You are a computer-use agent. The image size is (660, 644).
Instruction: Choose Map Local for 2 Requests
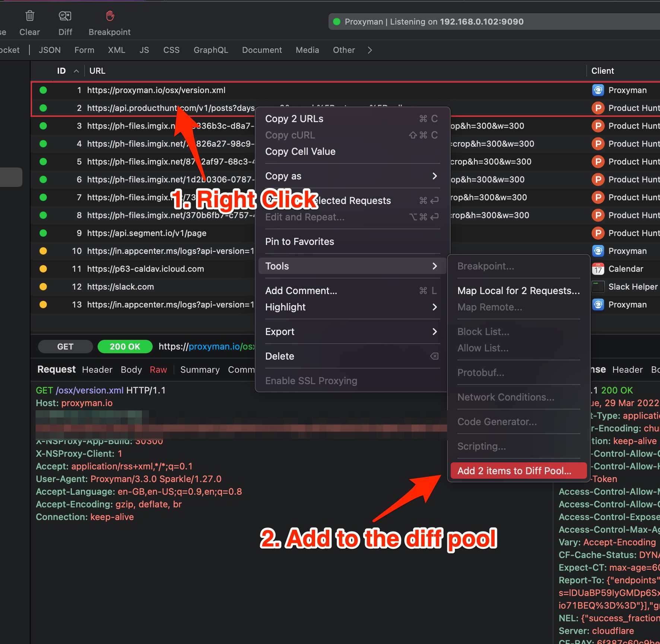518,291
